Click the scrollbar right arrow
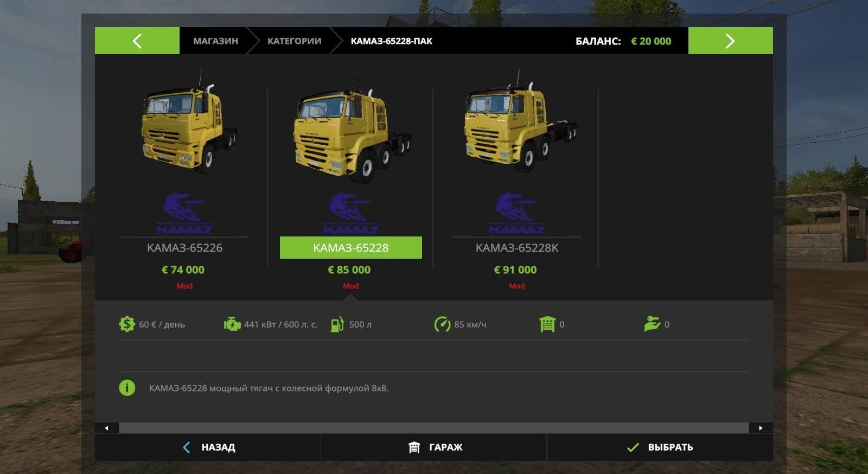This screenshot has width=868, height=474. click(x=761, y=428)
